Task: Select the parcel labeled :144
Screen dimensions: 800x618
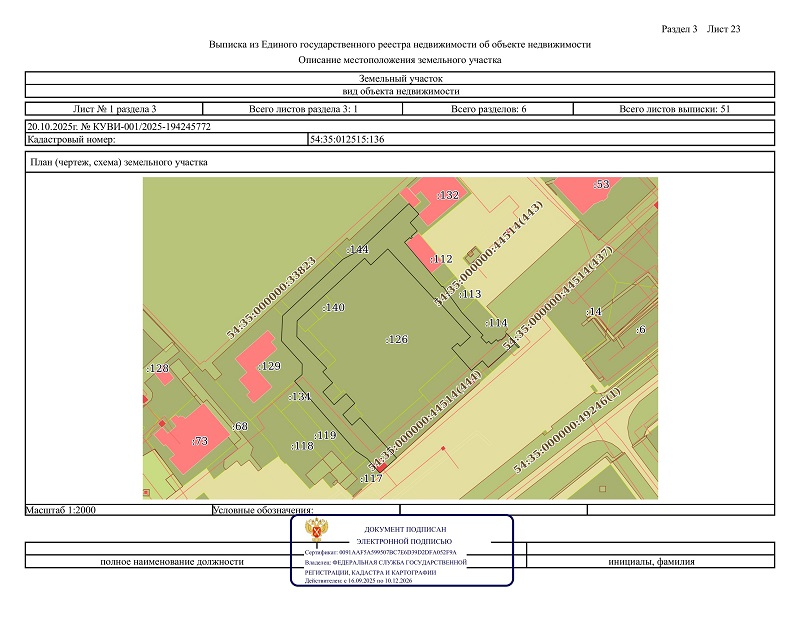Action: pos(357,249)
